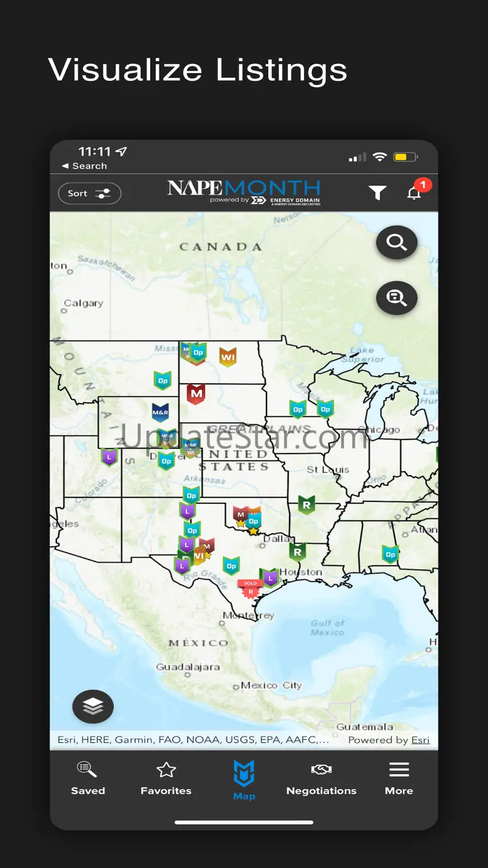Select the Op marker in southern Minnesota

point(298,409)
